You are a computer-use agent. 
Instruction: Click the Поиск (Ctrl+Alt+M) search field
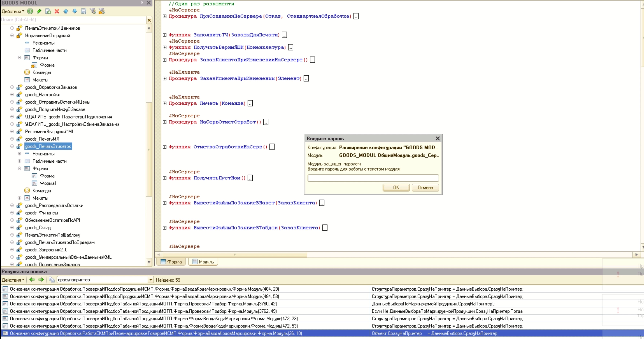tap(74, 20)
